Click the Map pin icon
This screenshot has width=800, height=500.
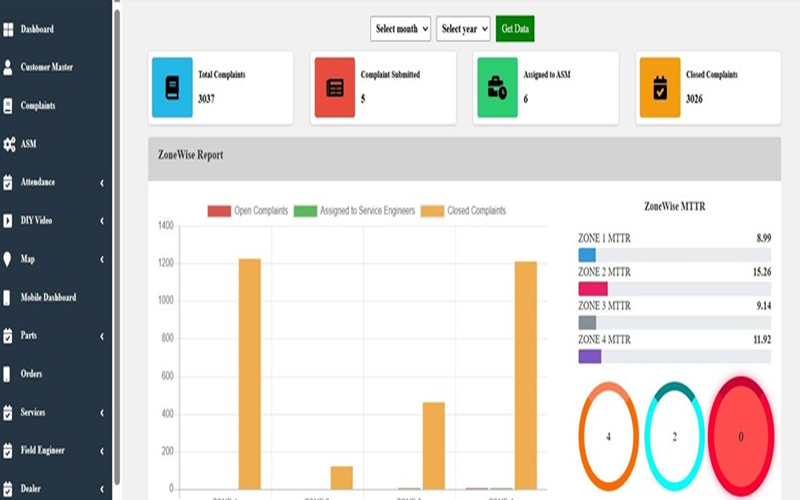(7, 259)
